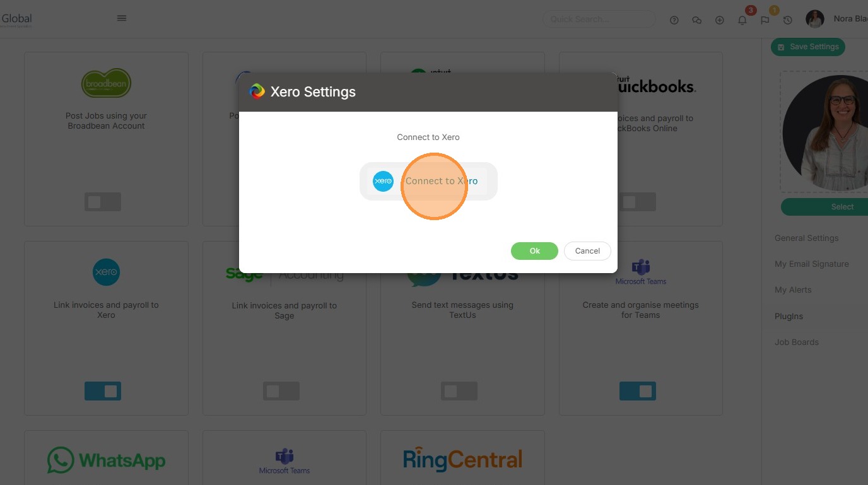Toggle the Sage Accounting plugin switch
Image resolution: width=868 pixels, height=485 pixels.
click(281, 391)
